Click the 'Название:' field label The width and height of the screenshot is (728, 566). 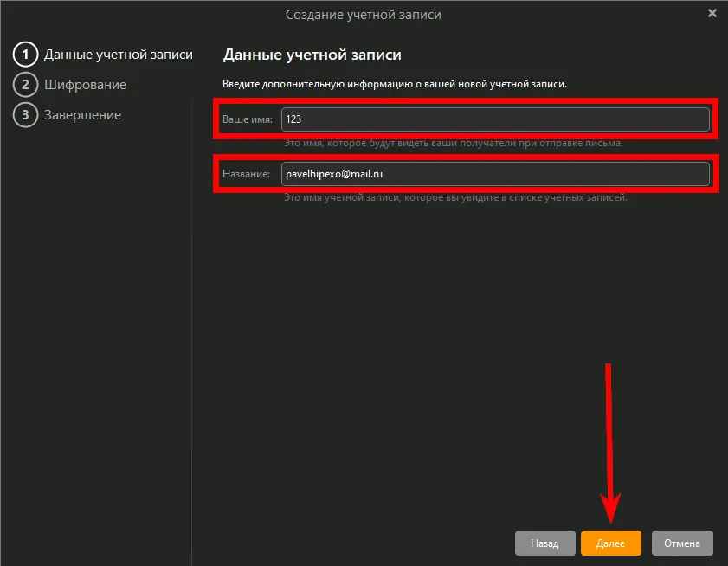(x=247, y=175)
